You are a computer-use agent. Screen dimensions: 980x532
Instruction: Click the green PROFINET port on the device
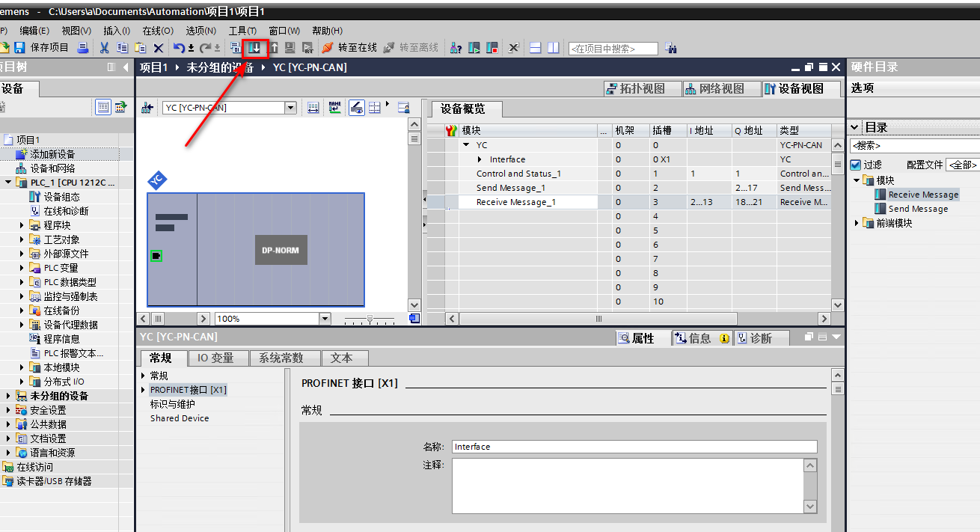pyautogui.click(x=156, y=256)
